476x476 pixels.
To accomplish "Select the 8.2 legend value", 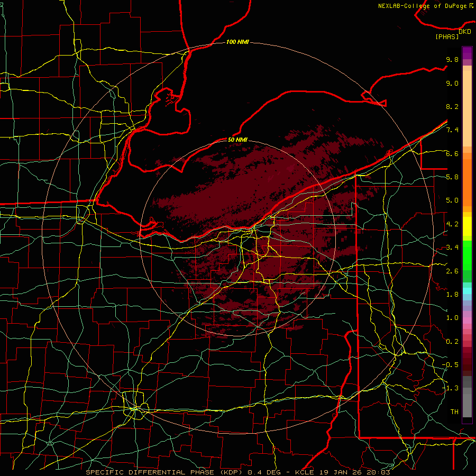I will coord(452,106).
